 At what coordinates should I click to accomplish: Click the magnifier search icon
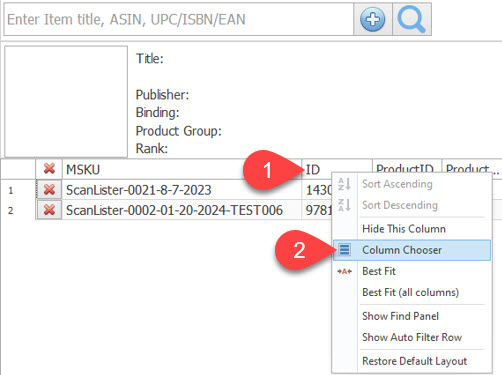click(411, 19)
